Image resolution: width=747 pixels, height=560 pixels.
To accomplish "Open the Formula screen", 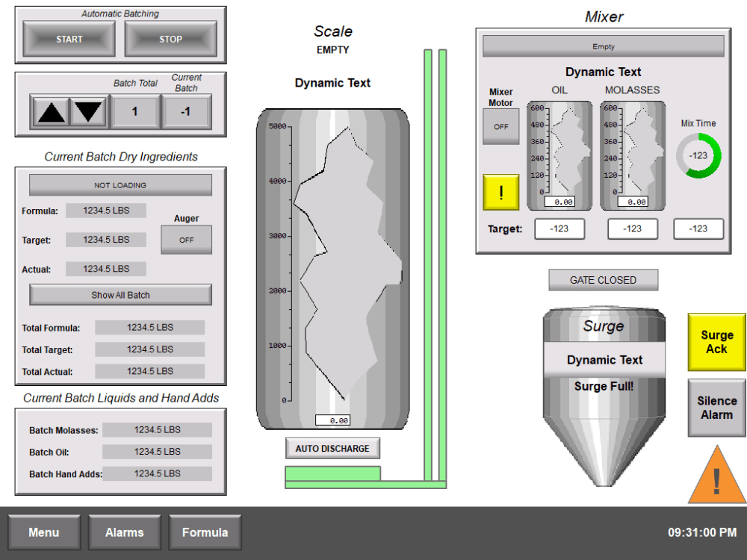I will pos(205,532).
